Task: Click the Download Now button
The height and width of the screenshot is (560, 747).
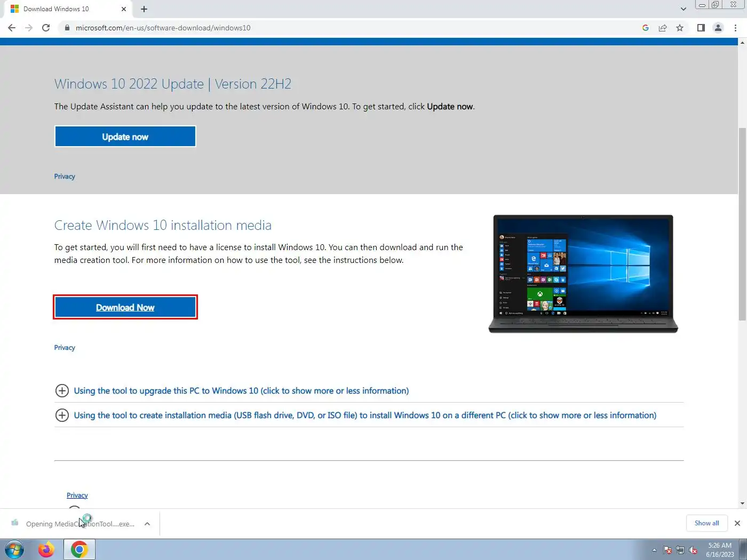Action: pyautogui.click(x=125, y=307)
